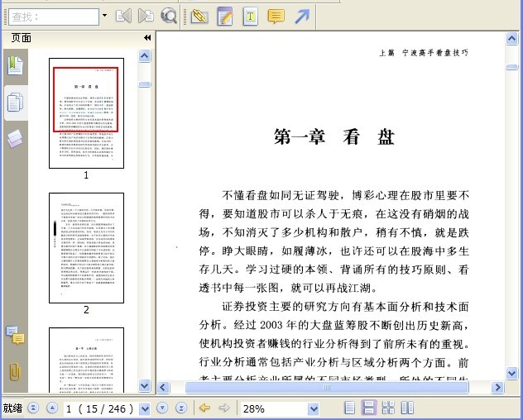Select page 2 thumbnail
The height and width of the screenshot is (420, 523).
[x=86, y=248]
